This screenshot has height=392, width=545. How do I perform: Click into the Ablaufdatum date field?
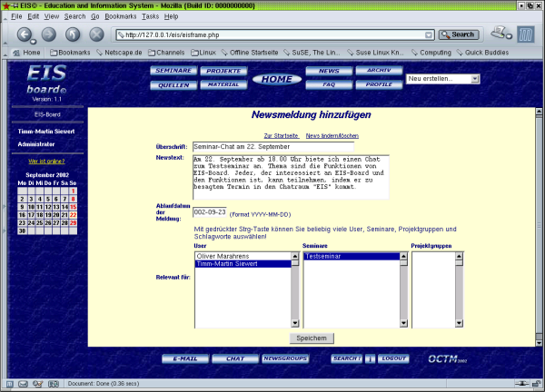pos(210,211)
